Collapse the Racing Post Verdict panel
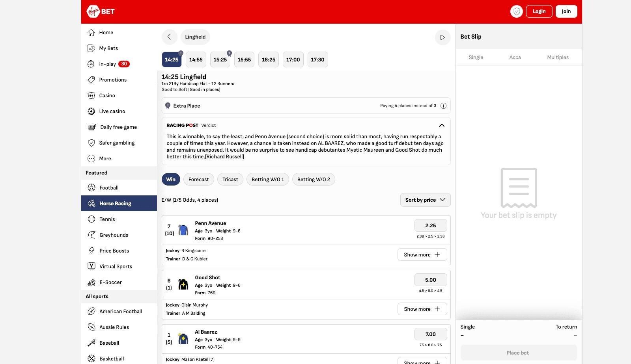This screenshot has height=364, width=631. [x=442, y=125]
